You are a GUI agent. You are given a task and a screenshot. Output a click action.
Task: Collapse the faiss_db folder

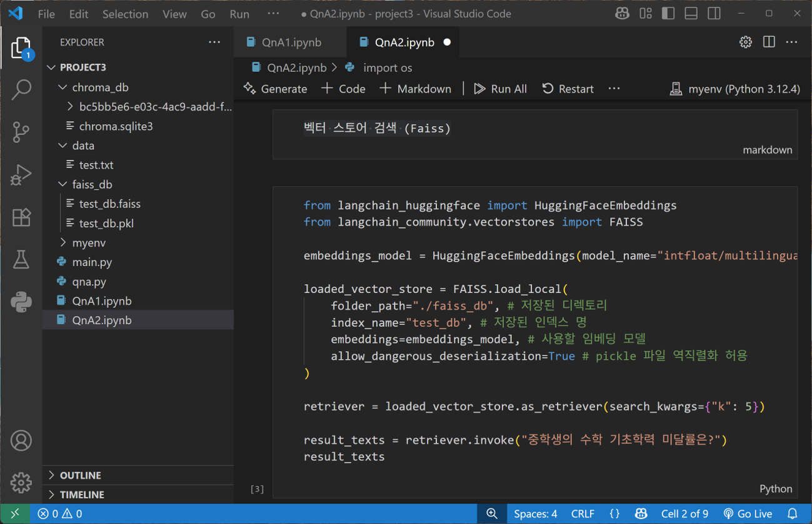pyautogui.click(x=138, y=184)
